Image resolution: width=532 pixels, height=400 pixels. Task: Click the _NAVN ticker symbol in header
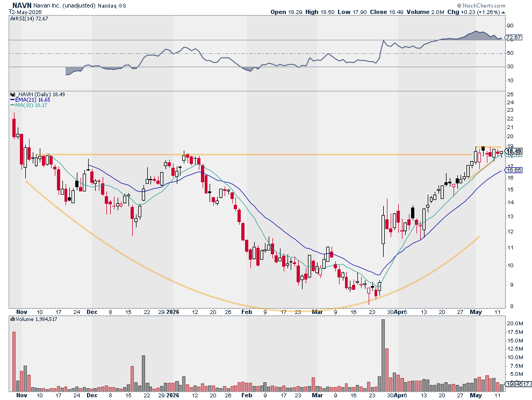click(x=20, y=5)
